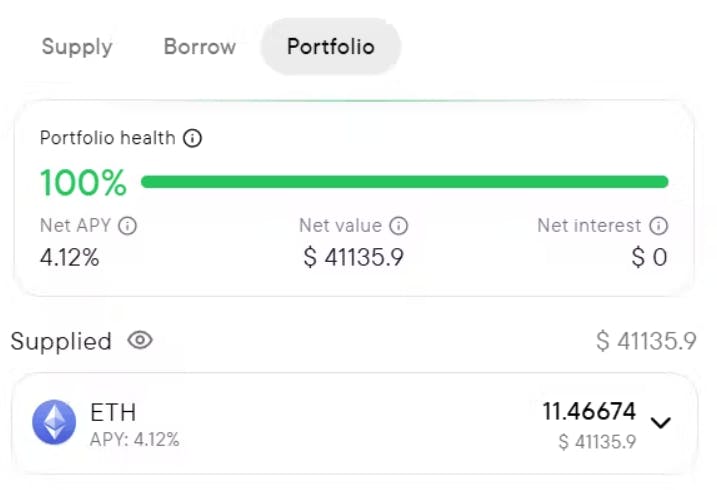717x490 pixels.
Task: Hide supplied balances with the eye icon
Action: (x=140, y=341)
